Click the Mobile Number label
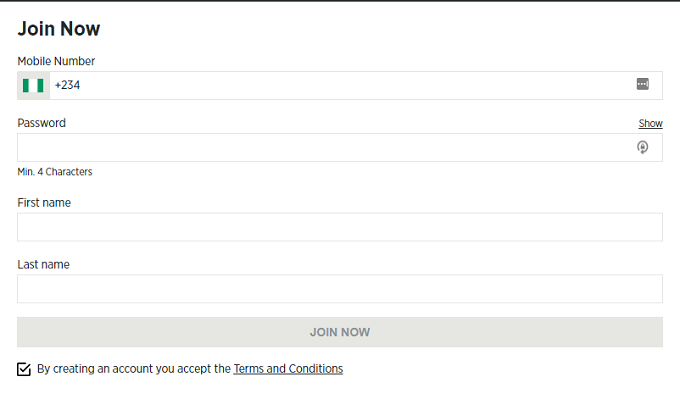Screen dimensions: 680x410 (x=56, y=61)
